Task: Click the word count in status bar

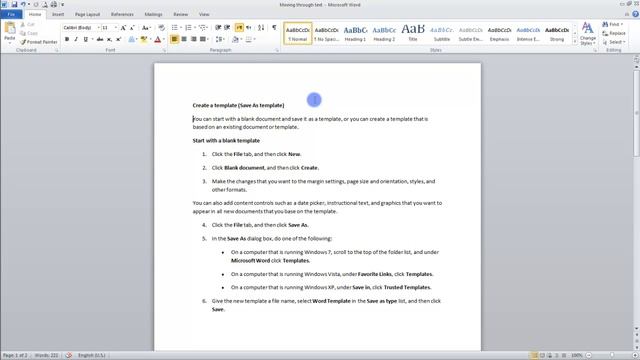Action: [47, 356]
